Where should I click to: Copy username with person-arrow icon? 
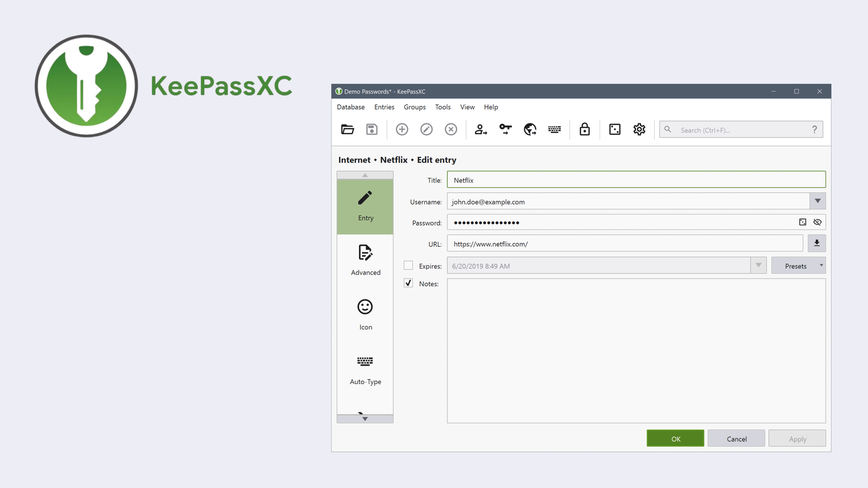click(481, 129)
